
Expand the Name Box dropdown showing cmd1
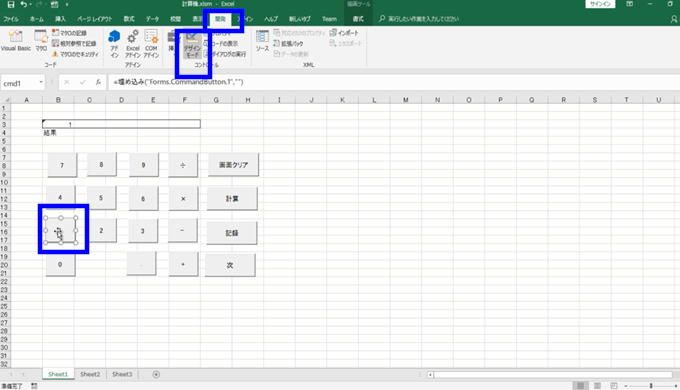coord(41,82)
